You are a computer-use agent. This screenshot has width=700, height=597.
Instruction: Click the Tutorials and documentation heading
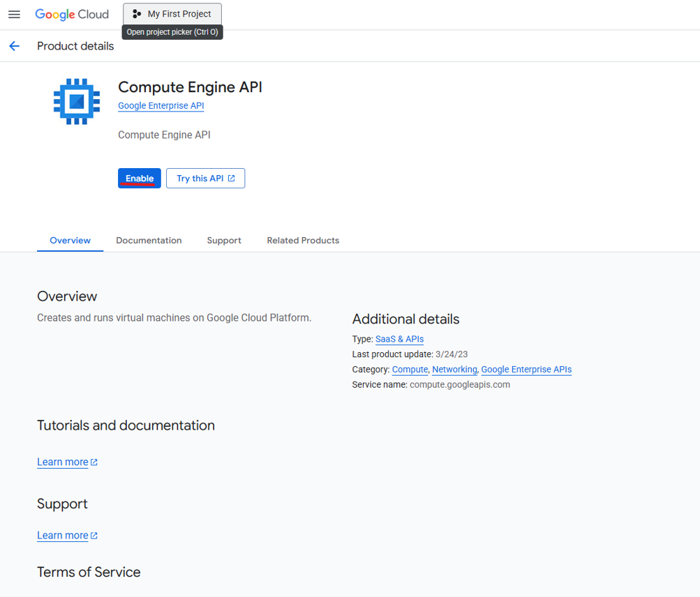tap(126, 425)
